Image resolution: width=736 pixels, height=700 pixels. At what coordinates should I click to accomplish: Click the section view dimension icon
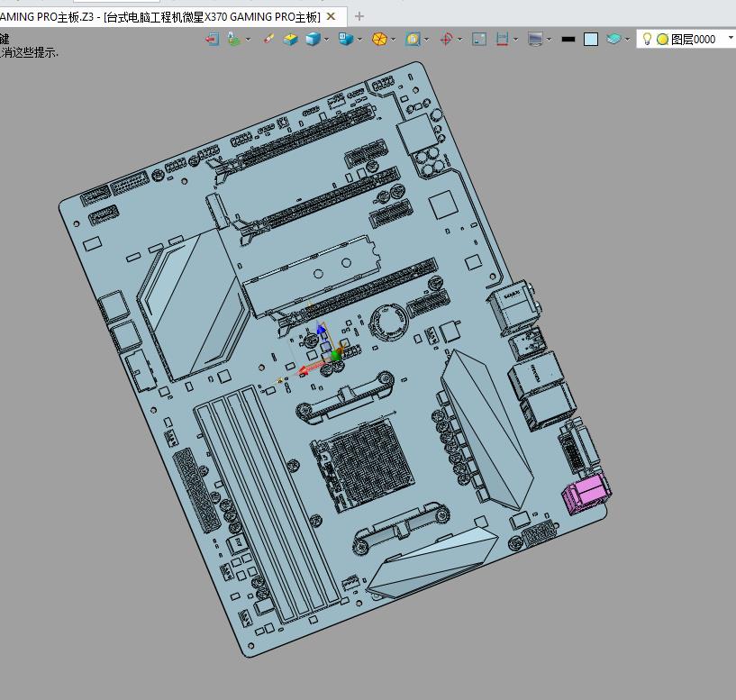click(x=503, y=39)
